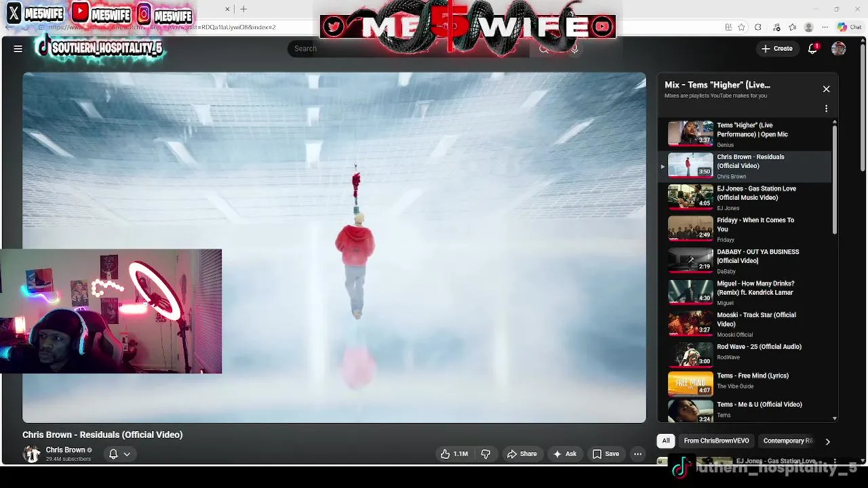Screen dimensions: 868x488
Task: Open browser Settings and more menu
Action: [824, 27]
